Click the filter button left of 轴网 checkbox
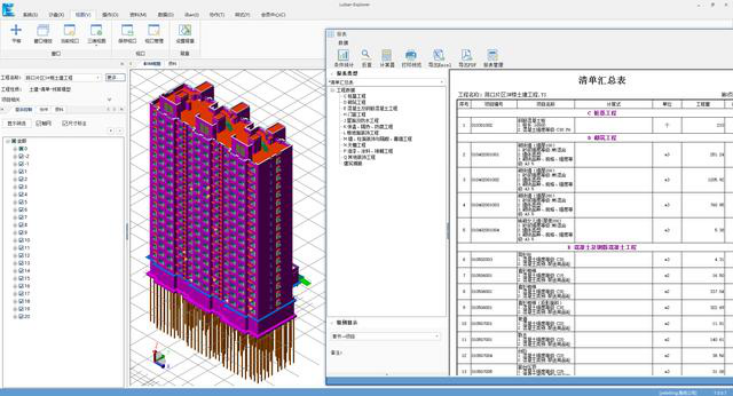Image resolution: width=734 pixels, height=397 pixels. [x=17, y=123]
